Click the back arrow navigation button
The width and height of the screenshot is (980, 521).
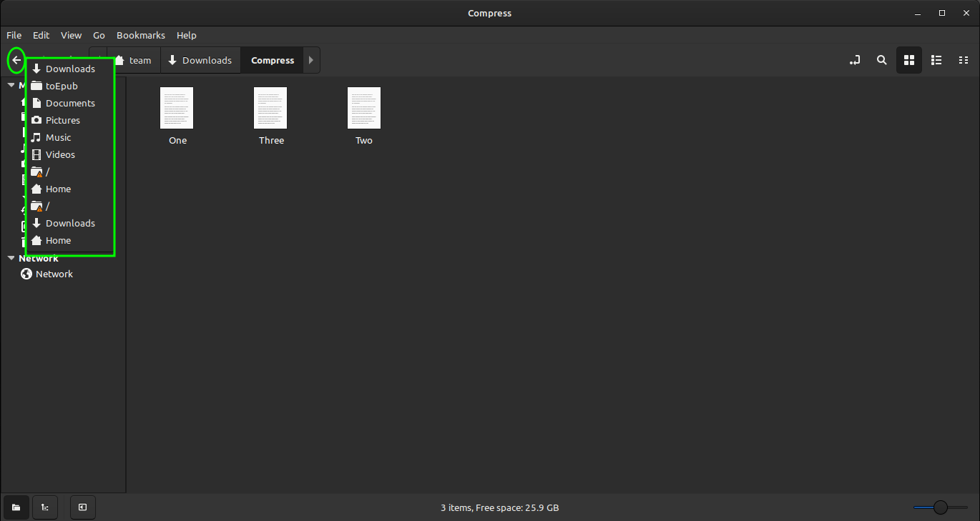[16, 61]
